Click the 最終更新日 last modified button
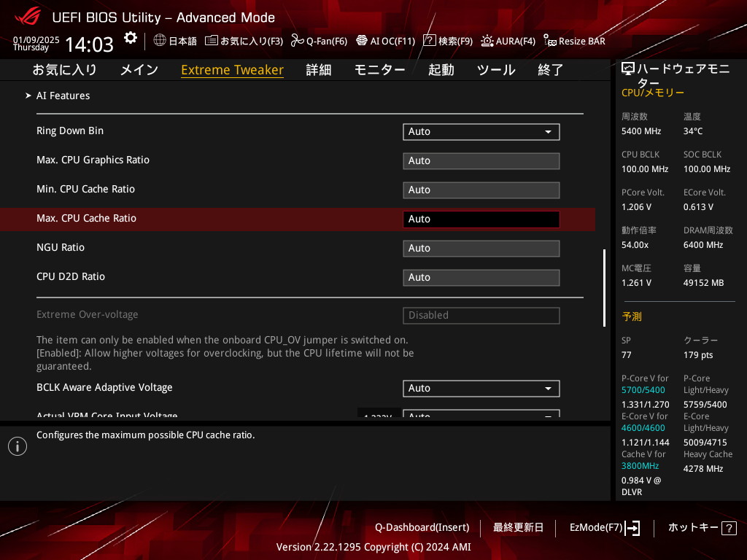The image size is (747, 560). point(518,528)
